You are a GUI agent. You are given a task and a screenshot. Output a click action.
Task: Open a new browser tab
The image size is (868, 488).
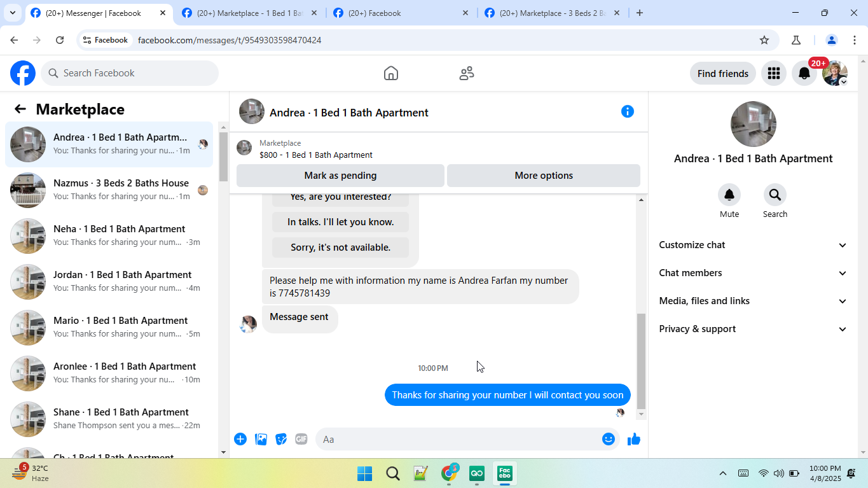point(640,13)
